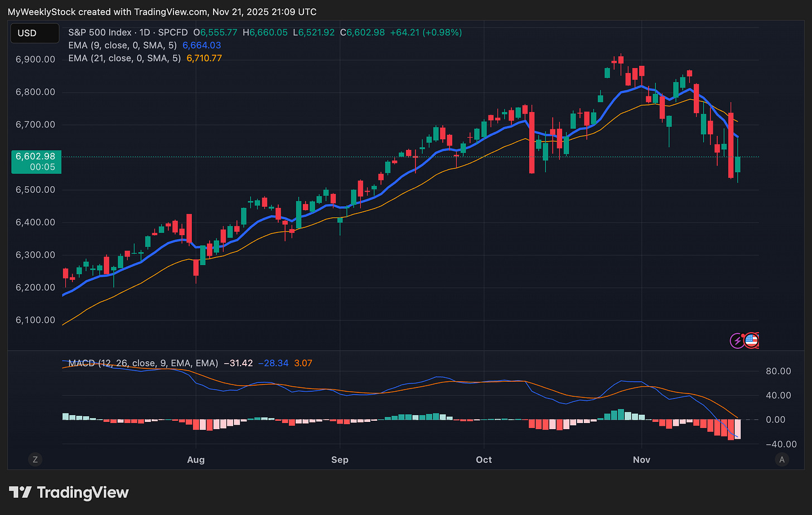Image resolution: width=812 pixels, height=515 pixels.
Task: Select the EMA (9, close, 0, SMA, 5) legend
Action: 122,46
